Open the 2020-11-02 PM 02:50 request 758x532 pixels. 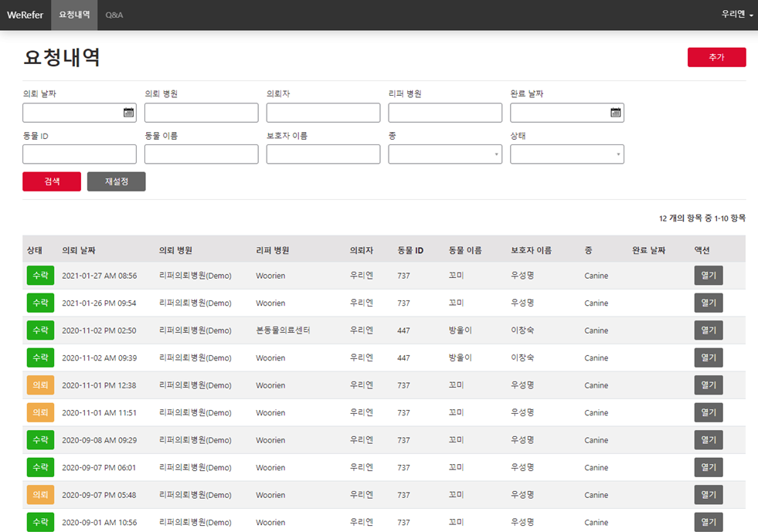coord(709,330)
